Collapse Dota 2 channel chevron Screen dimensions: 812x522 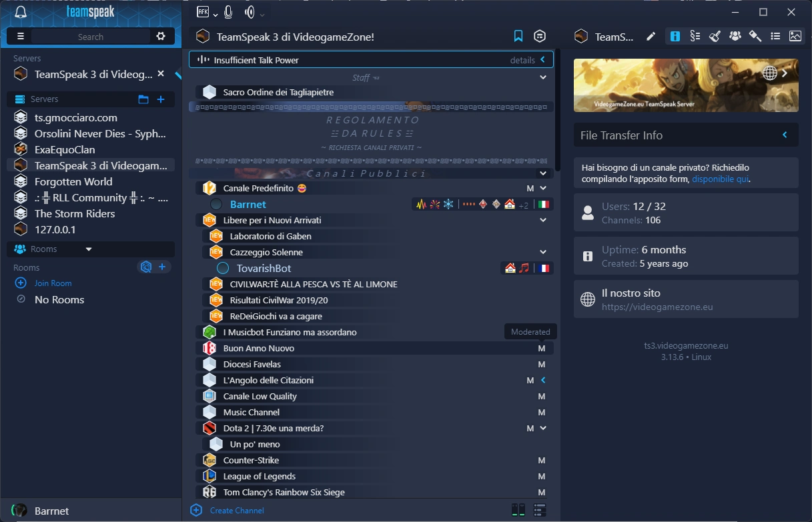(x=543, y=428)
